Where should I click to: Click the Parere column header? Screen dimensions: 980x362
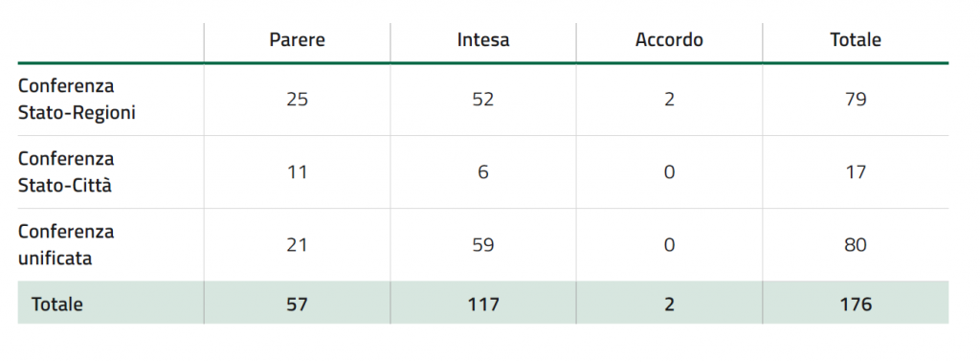[x=297, y=40]
